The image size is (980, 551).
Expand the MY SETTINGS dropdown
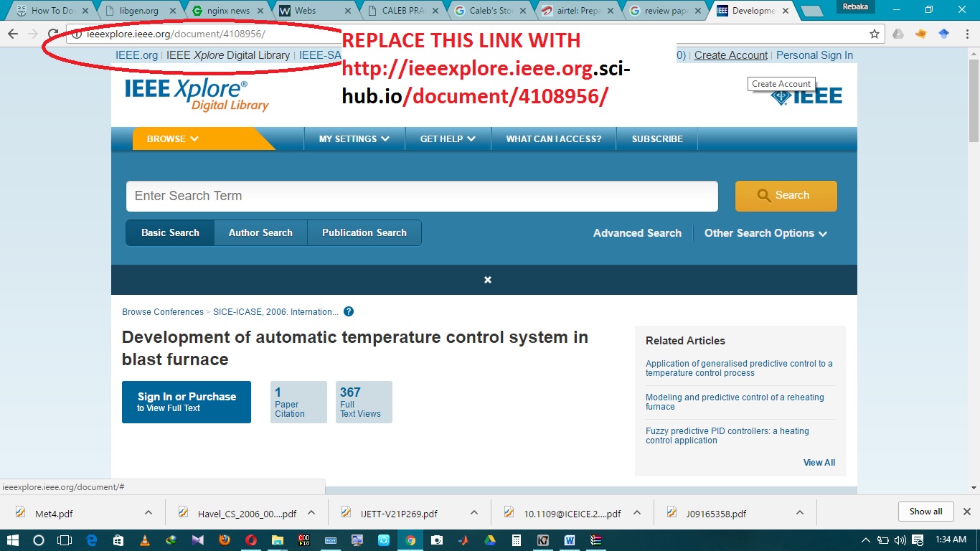click(354, 139)
